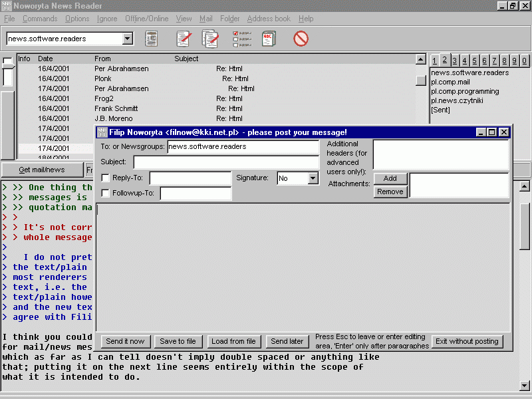Click the compose new message icon
Image resolution: width=532 pixels, height=399 pixels.
click(x=184, y=39)
